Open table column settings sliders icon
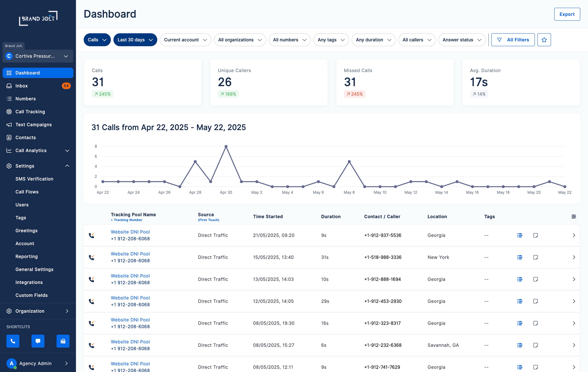This screenshot has height=372, width=588. (x=574, y=216)
